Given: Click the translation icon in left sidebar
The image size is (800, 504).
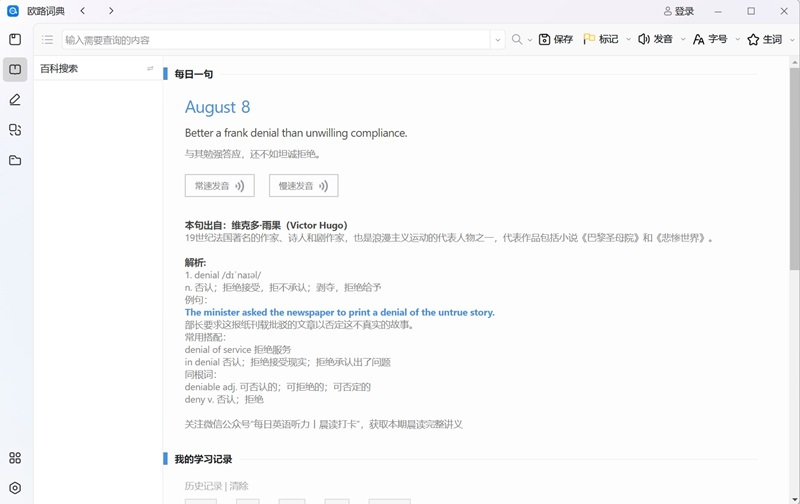Looking at the screenshot, I should point(15,130).
